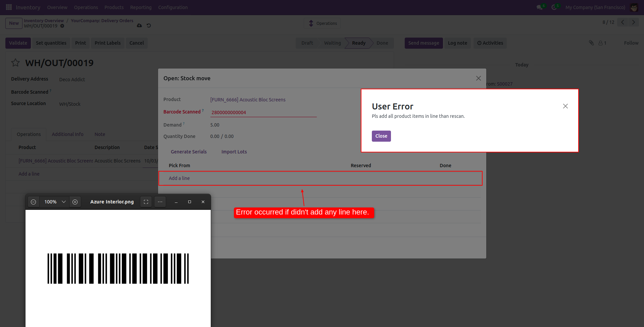Open the apps grid menu icon
Screen dimensions: 644x327
point(9,7)
